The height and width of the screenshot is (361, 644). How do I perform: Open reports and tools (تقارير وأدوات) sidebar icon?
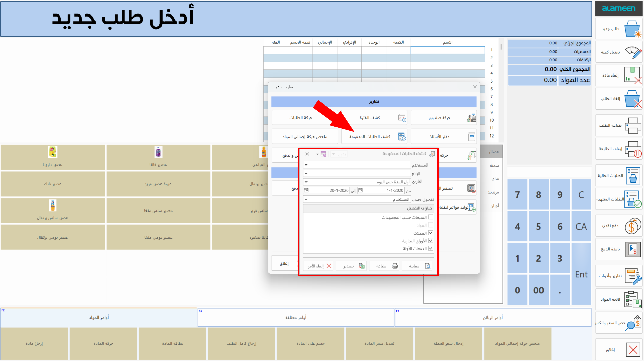pyautogui.click(x=633, y=276)
